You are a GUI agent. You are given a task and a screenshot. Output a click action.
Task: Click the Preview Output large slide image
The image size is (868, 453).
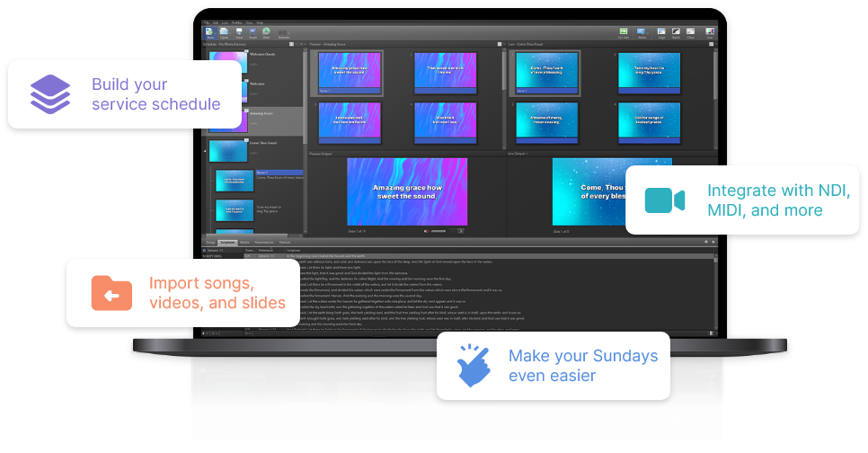pos(407,191)
